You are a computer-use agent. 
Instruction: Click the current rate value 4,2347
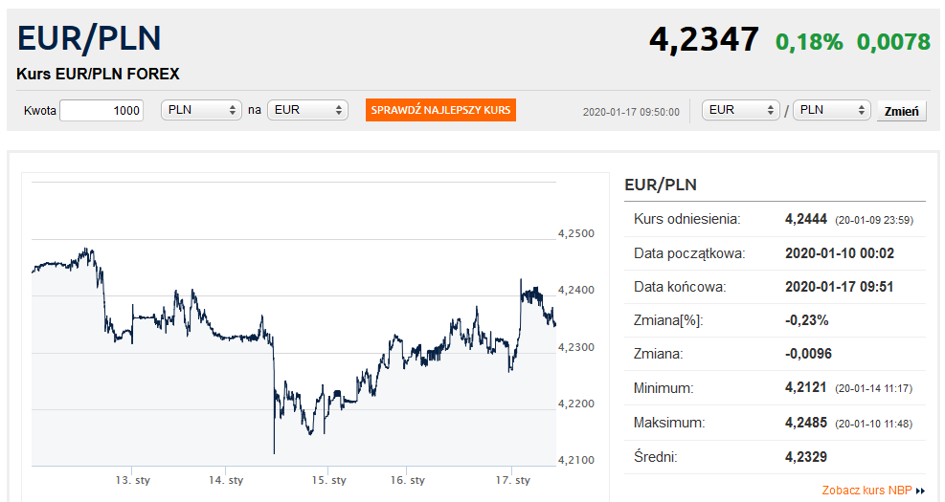(x=704, y=39)
